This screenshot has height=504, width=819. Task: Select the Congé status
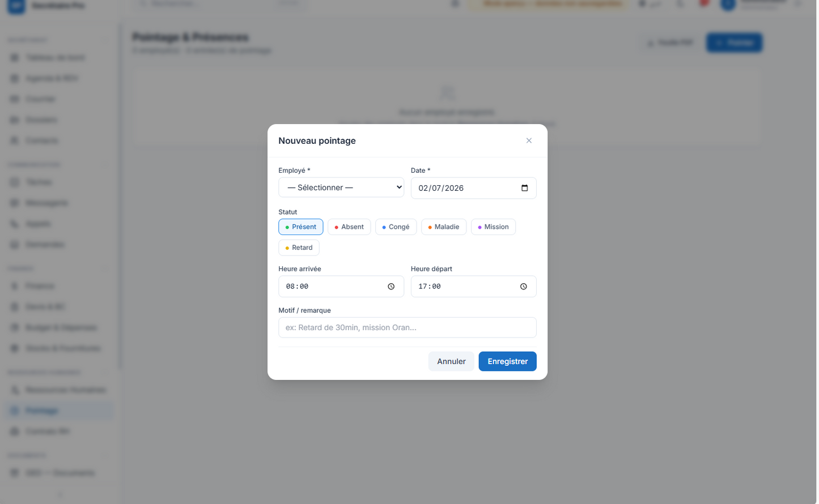[396, 227]
